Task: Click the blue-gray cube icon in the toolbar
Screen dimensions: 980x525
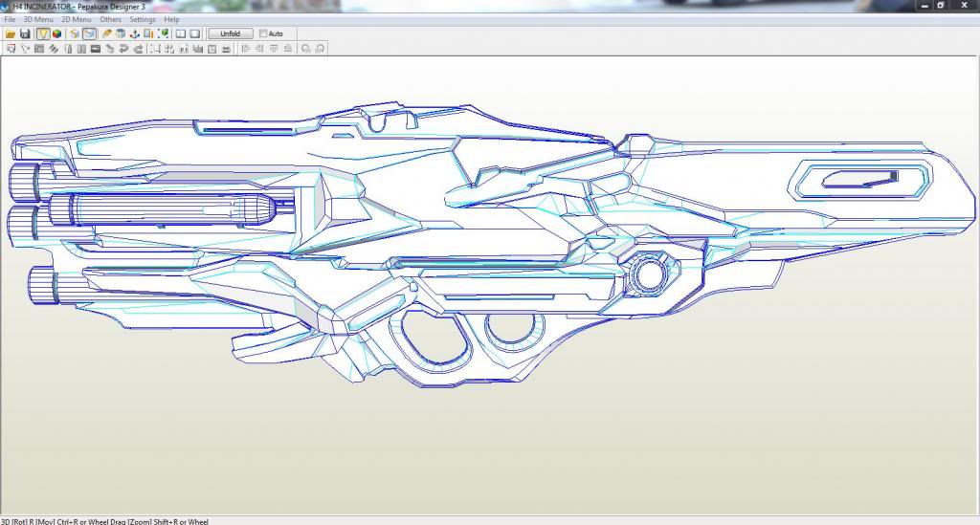Action: tap(121, 33)
